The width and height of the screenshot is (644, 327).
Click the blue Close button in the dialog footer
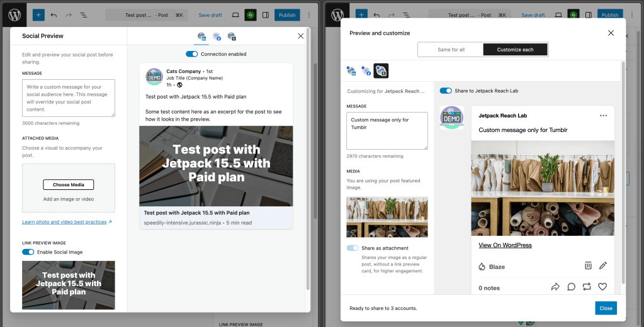pyautogui.click(x=606, y=308)
